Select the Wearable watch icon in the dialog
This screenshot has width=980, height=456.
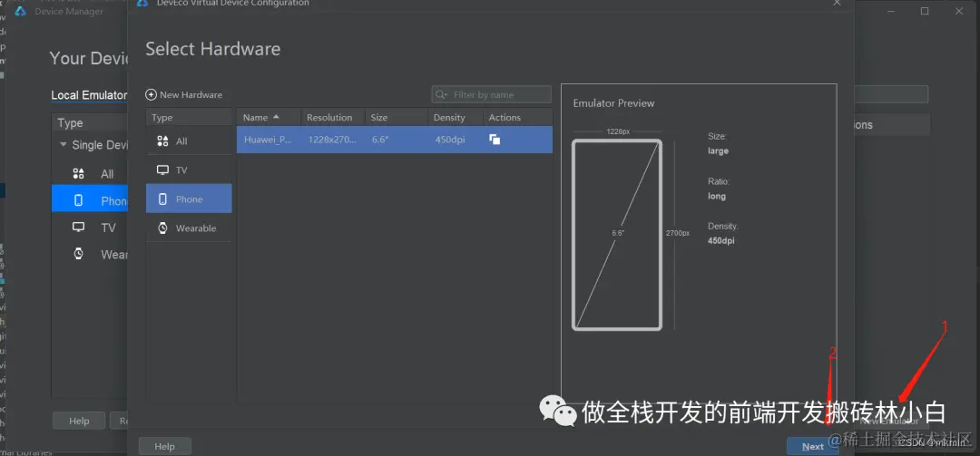pos(162,228)
